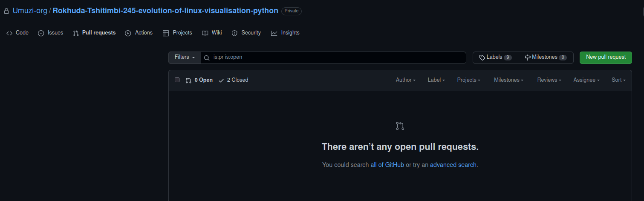Open the Code tab
Screen dimensions: 644x201
pyautogui.click(x=17, y=33)
